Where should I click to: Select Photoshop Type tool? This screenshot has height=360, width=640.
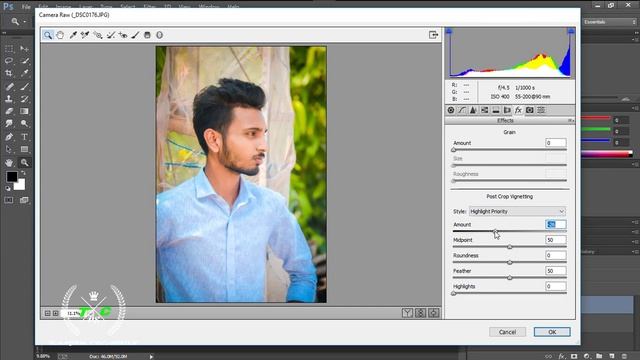coord(24,137)
